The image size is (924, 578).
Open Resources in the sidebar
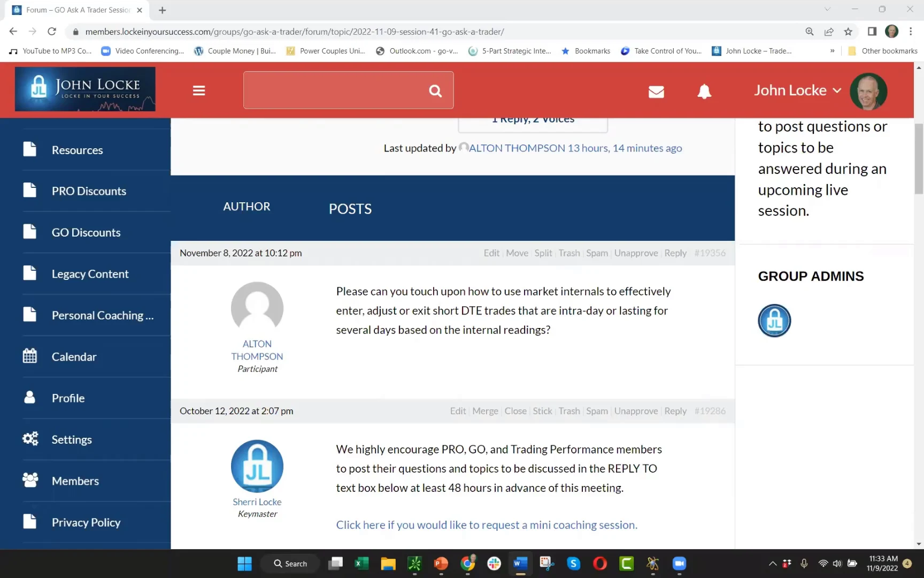click(77, 150)
